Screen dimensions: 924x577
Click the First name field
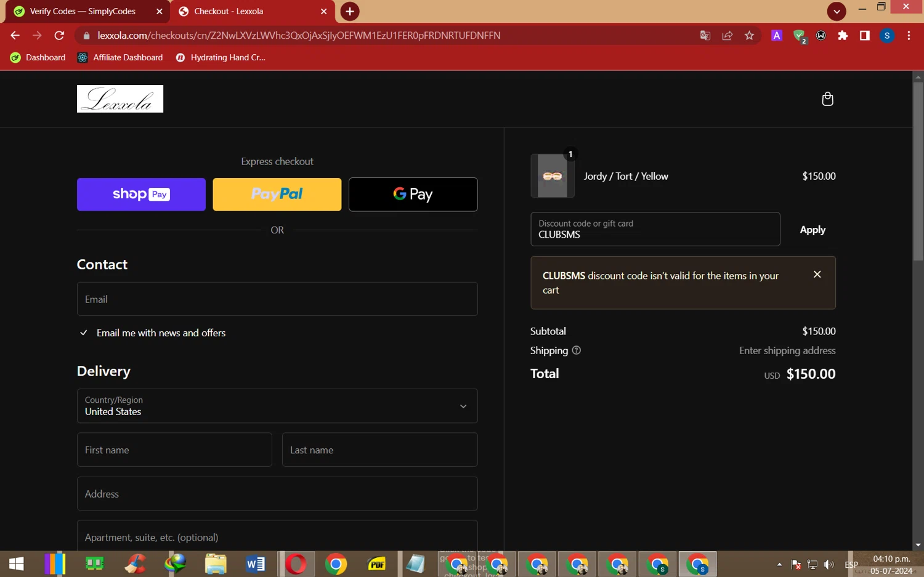[x=174, y=450]
